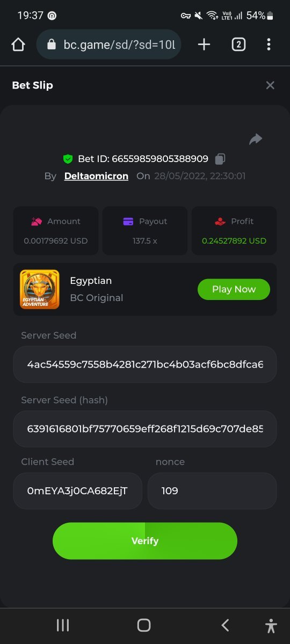Tap the share arrow icon
This screenshot has height=644, width=290.
tap(256, 140)
